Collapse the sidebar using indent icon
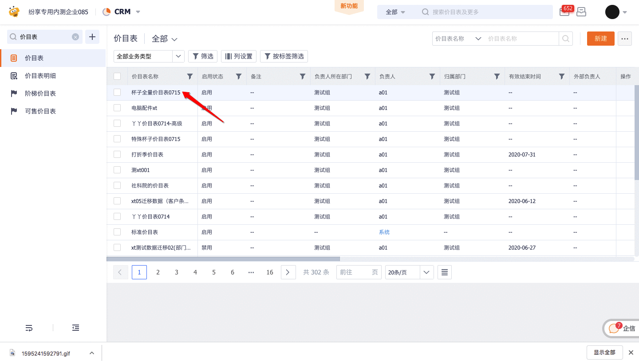This screenshot has height=364, width=639. (x=76, y=328)
